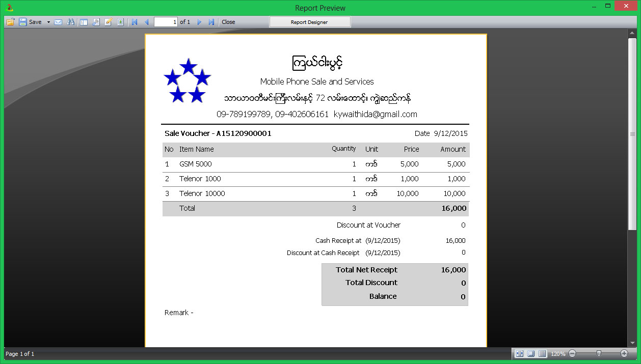The width and height of the screenshot is (641, 364).
Task: Select the print setup icon
Action: click(x=95, y=22)
